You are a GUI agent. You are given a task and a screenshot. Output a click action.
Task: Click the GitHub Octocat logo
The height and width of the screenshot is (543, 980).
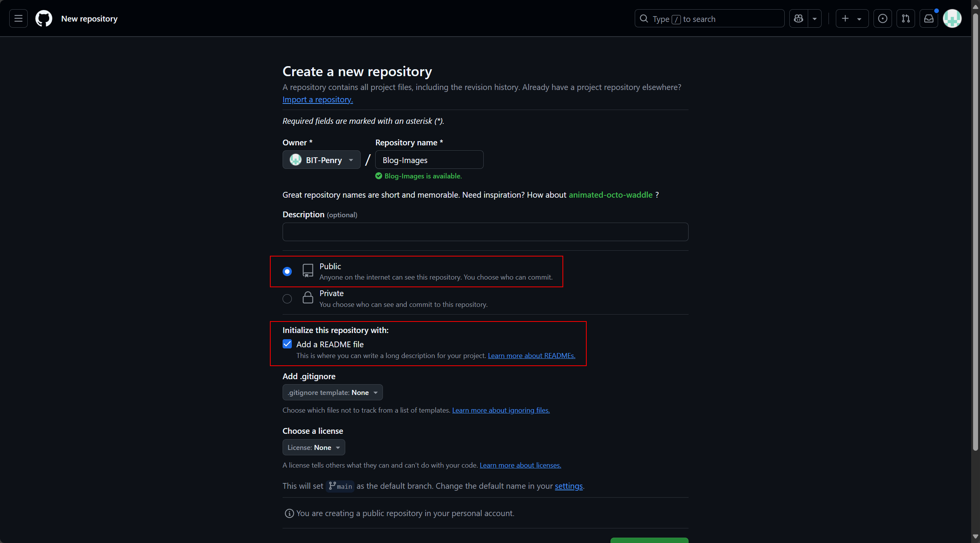click(44, 18)
